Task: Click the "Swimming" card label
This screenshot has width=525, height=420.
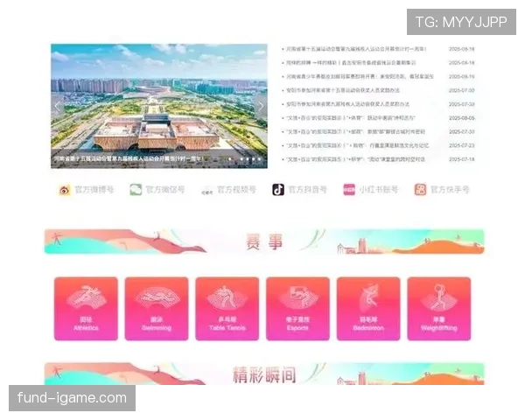Action: click(x=157, y=328)
